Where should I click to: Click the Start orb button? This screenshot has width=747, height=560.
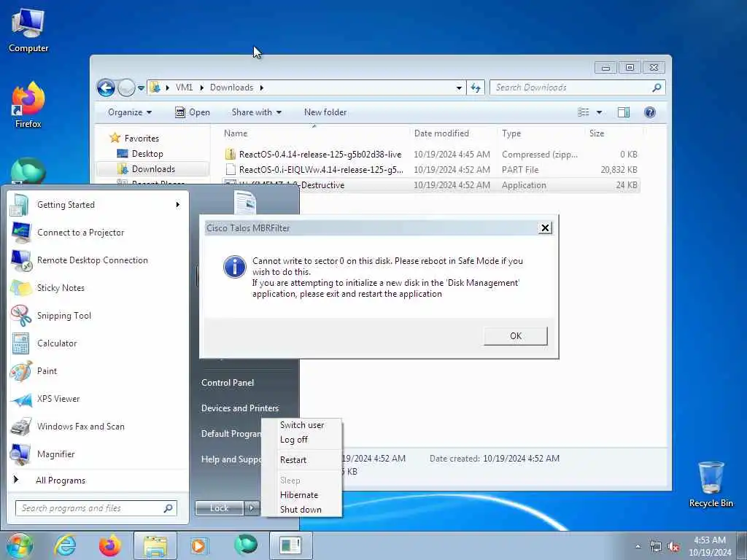coord(19,545)
